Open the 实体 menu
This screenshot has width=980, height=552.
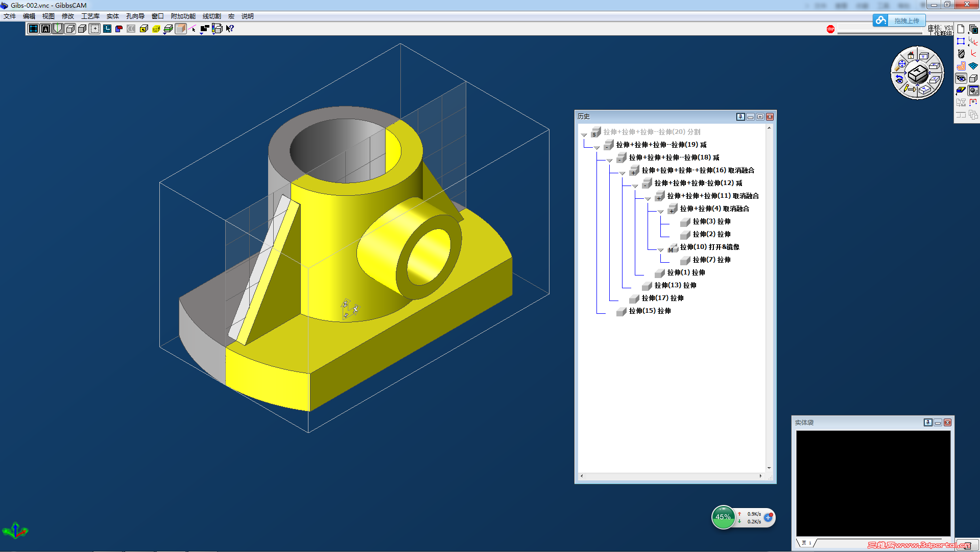click(x=113, y=16)
